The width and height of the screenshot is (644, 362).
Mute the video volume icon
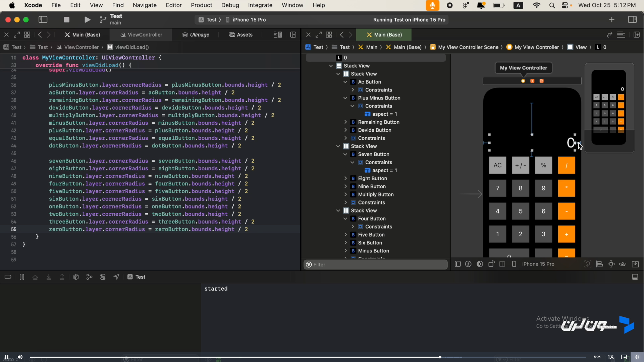[20, 357]
